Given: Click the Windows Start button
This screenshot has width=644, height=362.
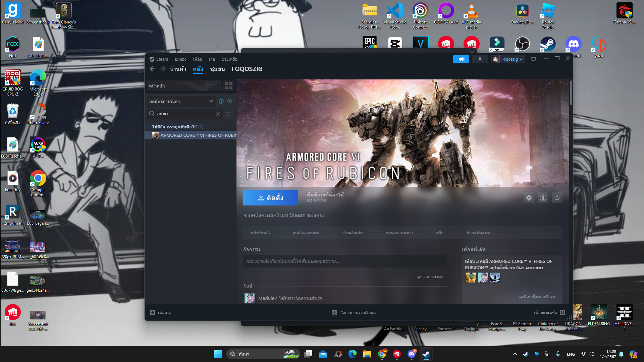Looking at the screenshot, I should [x=218, y=354].
